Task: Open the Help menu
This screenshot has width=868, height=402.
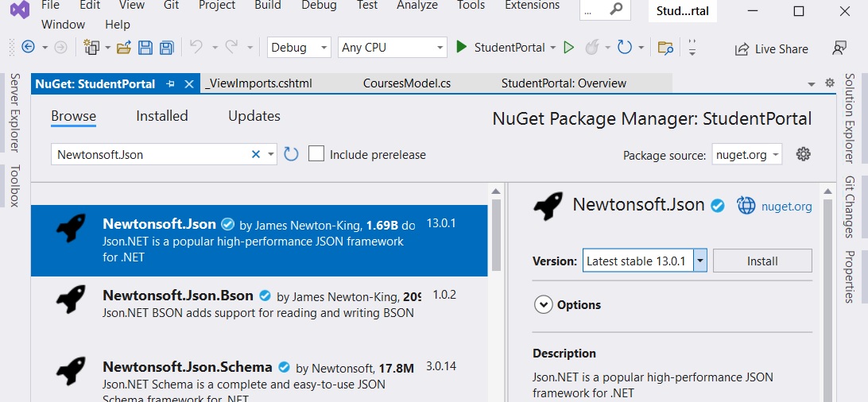Action: click(118, 25)
